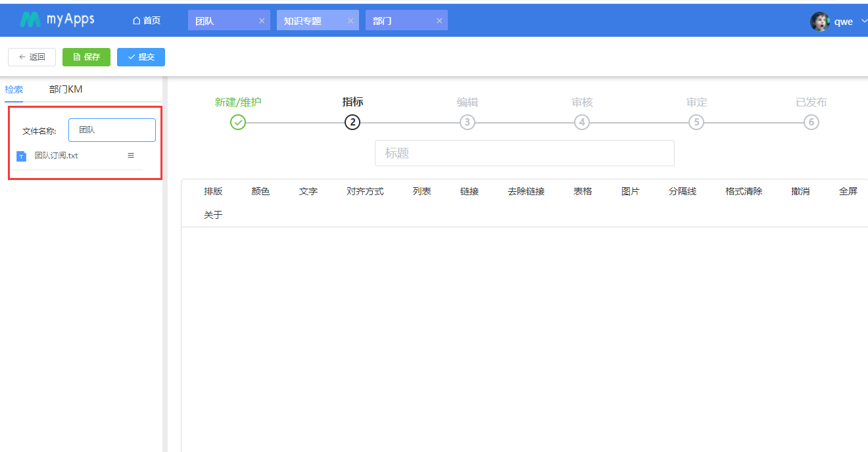This screenshot has width=868, height=452.
Task: Click the qwe user avatar
Action: pos(819,21)
